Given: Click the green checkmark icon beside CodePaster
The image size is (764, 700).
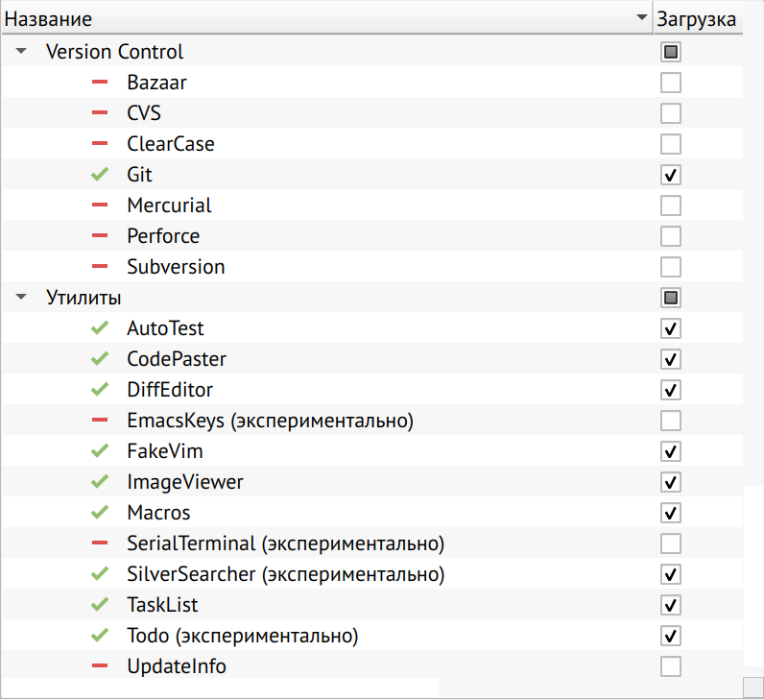Looking at the screenshot, I should coord(100,359).
